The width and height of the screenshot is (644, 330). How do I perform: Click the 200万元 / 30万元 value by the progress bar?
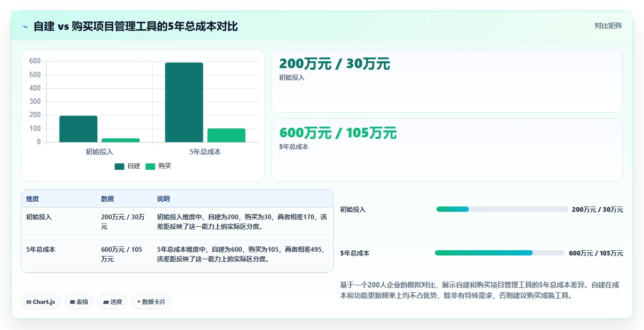click(x=597, y=210)
